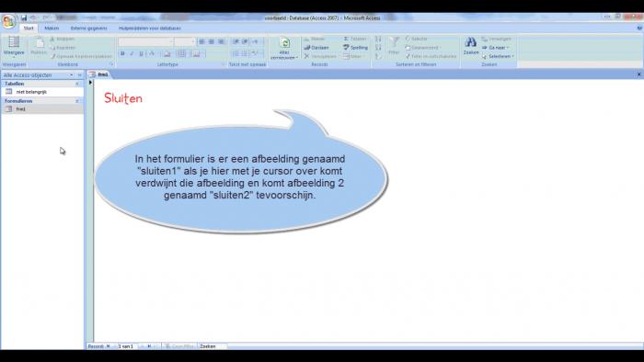644x362 pixels.
Task: Save using the quick access floppy icon
Action: click(24, 17)
